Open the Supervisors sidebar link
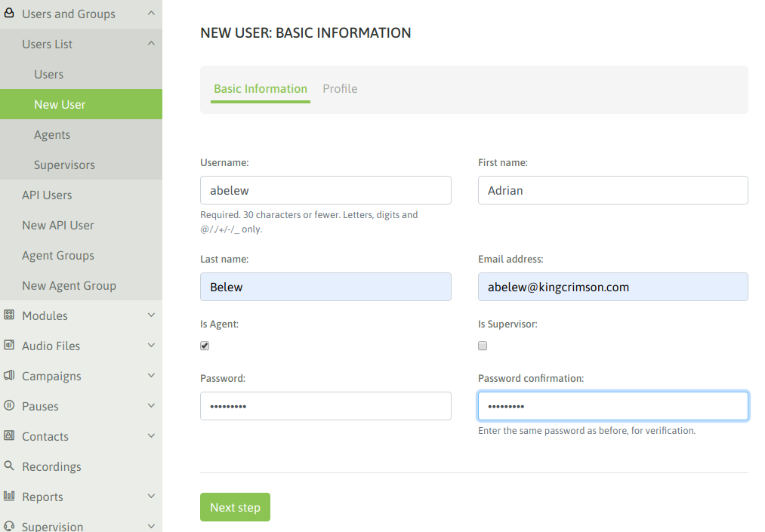Screen dimensions: 765x532 coord(64,165)
